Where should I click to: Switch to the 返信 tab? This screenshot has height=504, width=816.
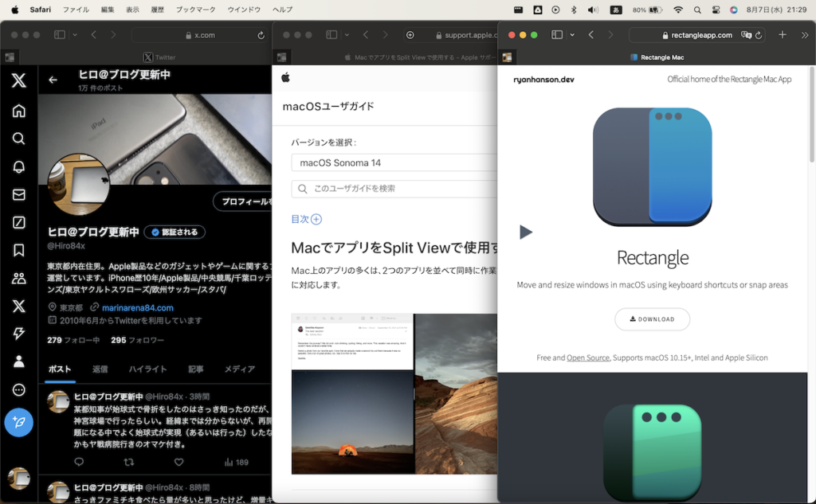coord(100,369)
